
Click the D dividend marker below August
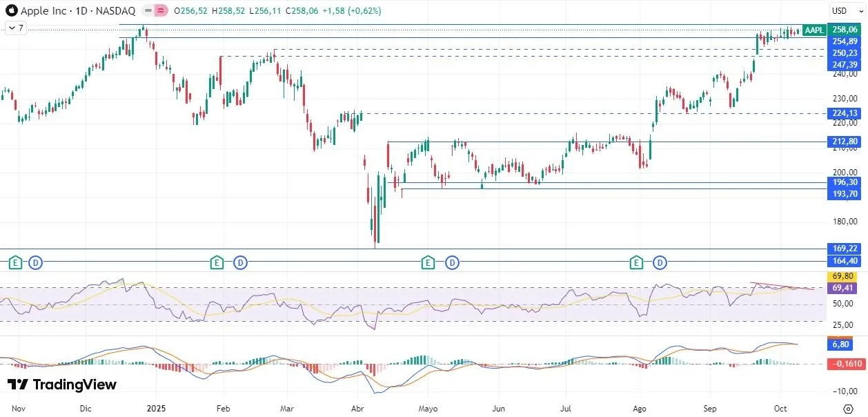click(660, 262)
